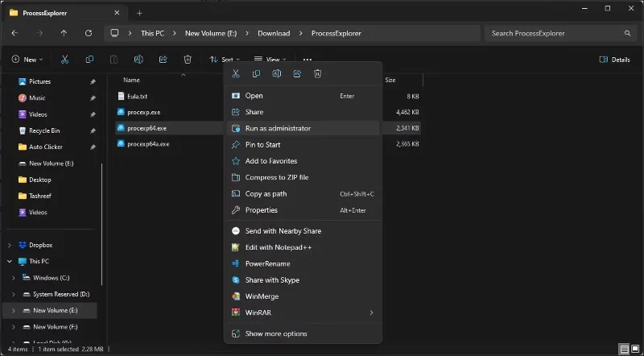The image size is (644, 356).
Task: Close the ProcessExplorer tab
Action: tap(117, 13)
